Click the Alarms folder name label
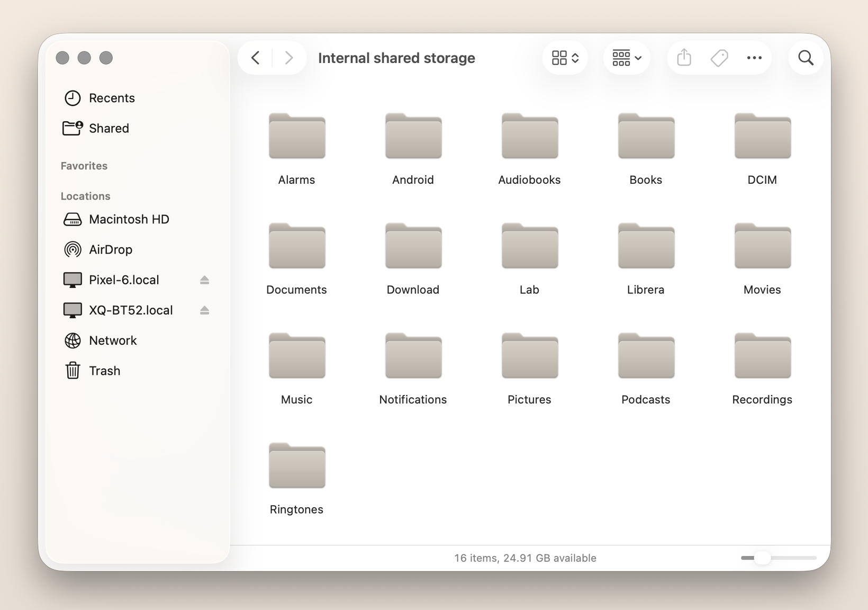Image resolution: width=868 pixels, height=610 pixels. (296, 180)
